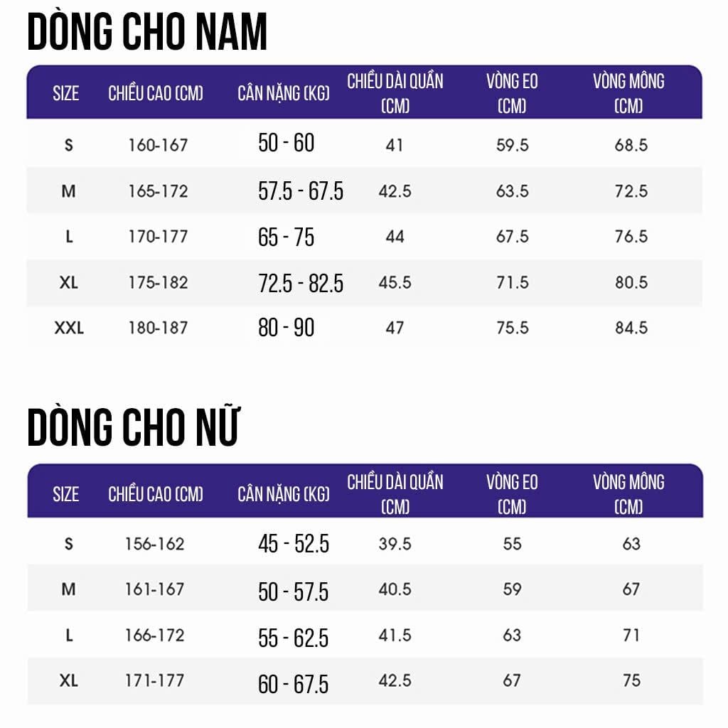Click the "DÒNG CHO NAM" heading
Image resolution: width=728 pixels, height=728 pixels.
(x=147, y=32)
